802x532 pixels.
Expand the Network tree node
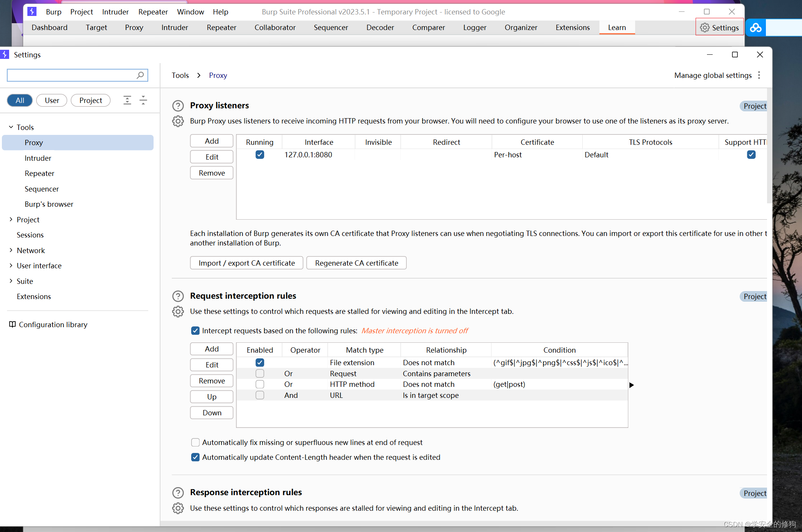[x=11, y=250]
